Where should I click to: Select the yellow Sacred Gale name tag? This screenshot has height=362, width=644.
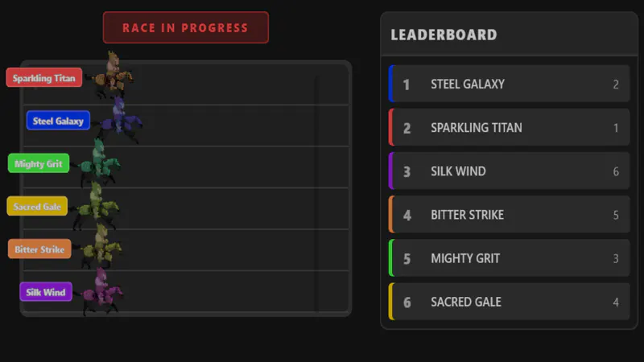(37, 206)
